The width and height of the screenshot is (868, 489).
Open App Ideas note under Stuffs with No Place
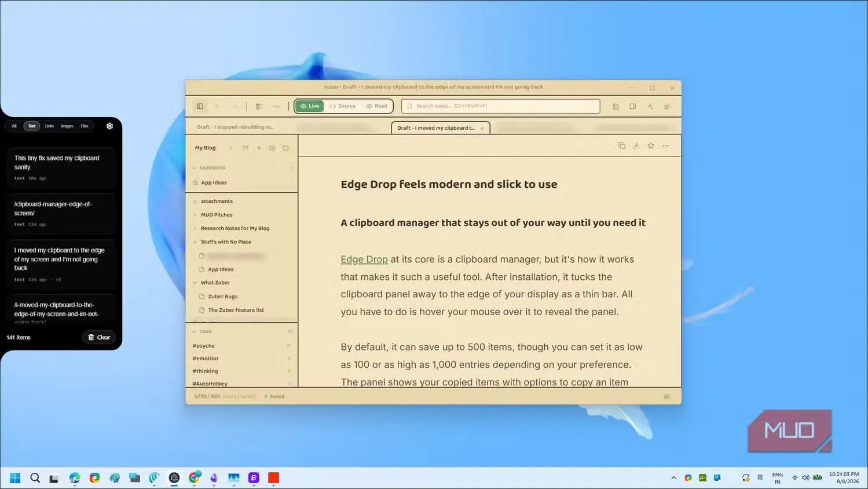(221, 269)
